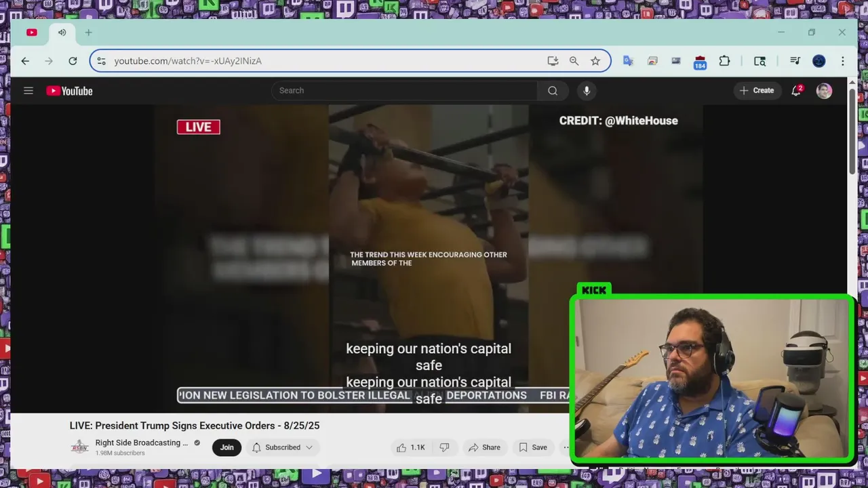This screenshot has height=488, width=868.
Task: Switch to the YouTube browser tab
Action: pyautogui.click(x=32, y=33)
